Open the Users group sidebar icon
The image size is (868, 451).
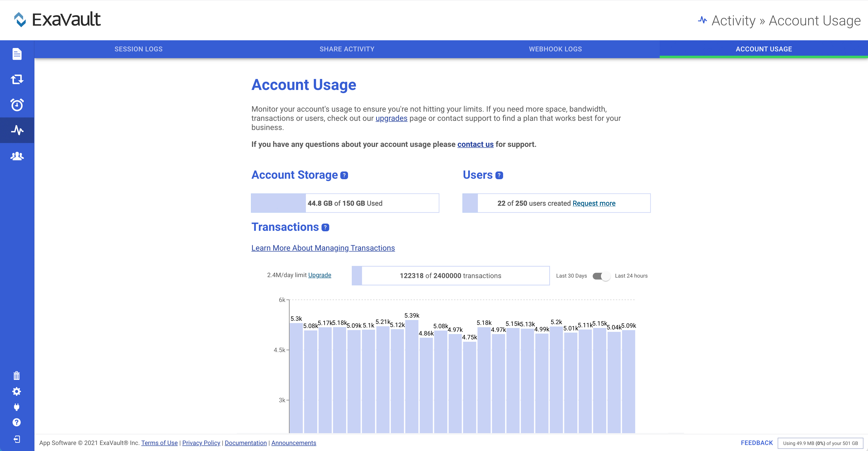pyautogui.click(x=17, y=156)
